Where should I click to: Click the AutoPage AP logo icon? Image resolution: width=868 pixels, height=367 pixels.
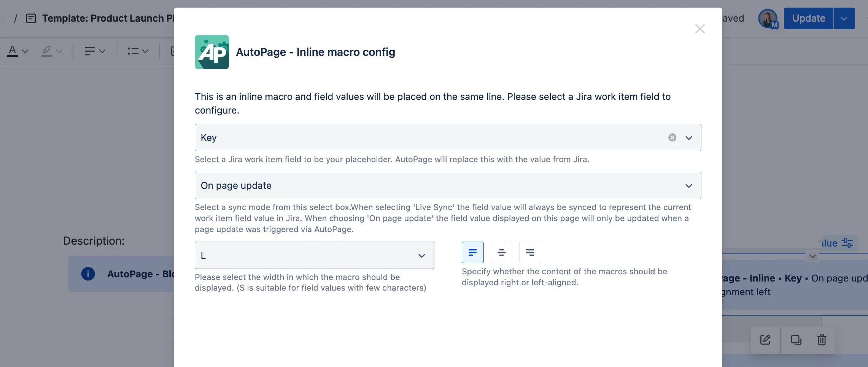click(212, 52)
